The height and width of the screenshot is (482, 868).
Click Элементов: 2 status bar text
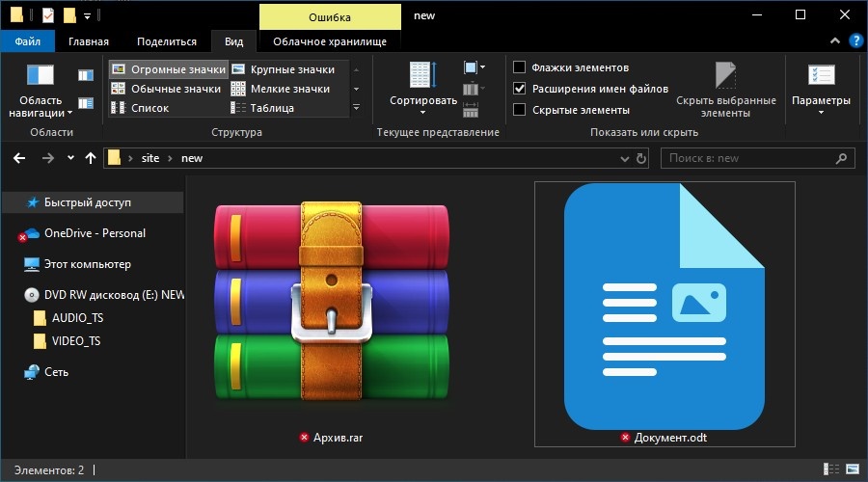click(49, 469)
